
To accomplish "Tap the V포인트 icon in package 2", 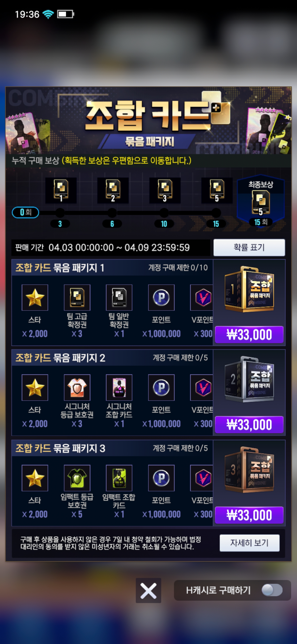I will tap(202, 387).
